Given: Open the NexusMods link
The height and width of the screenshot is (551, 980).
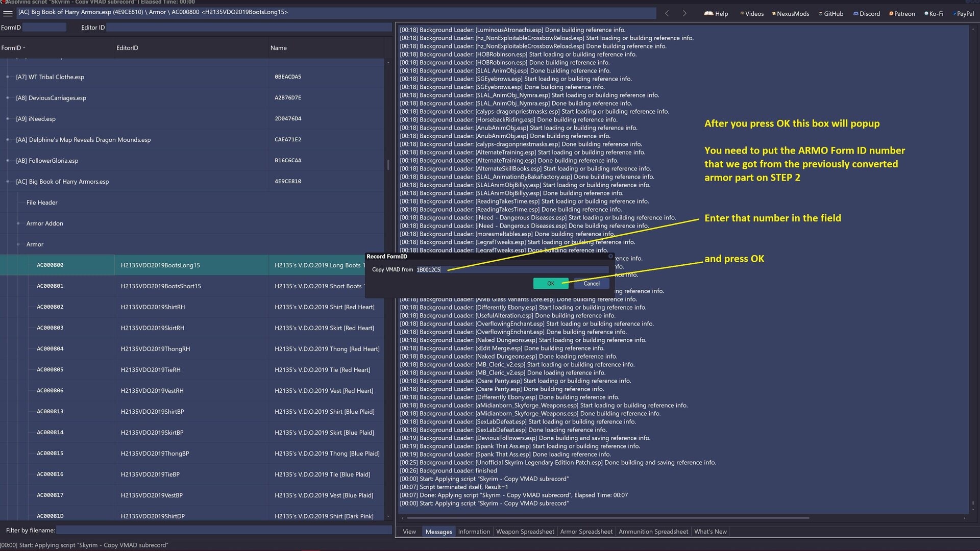Looking at the screenshot, I should [791, 14].
